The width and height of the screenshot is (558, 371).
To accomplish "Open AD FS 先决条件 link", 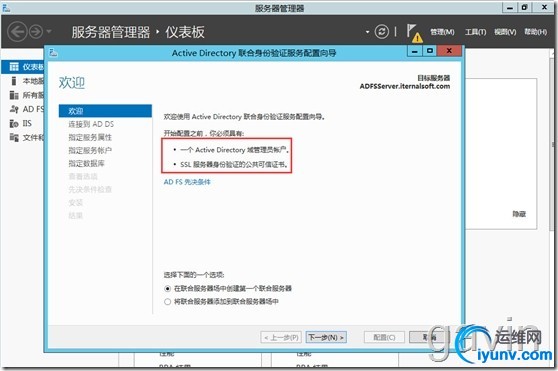I will point(187,182).
